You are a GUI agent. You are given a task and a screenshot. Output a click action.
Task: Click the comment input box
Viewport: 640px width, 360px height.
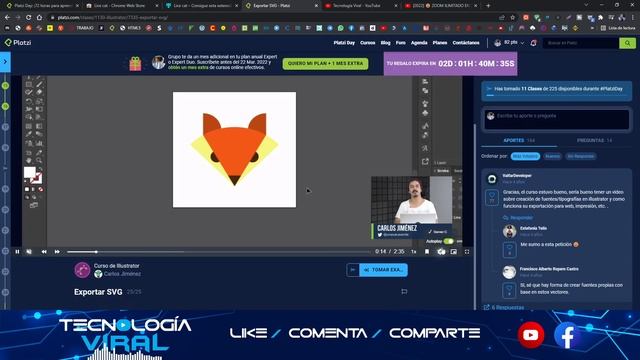557,120
